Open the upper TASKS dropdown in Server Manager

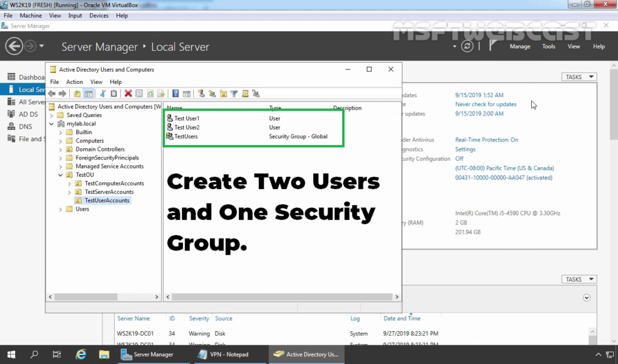click(579, 77)
